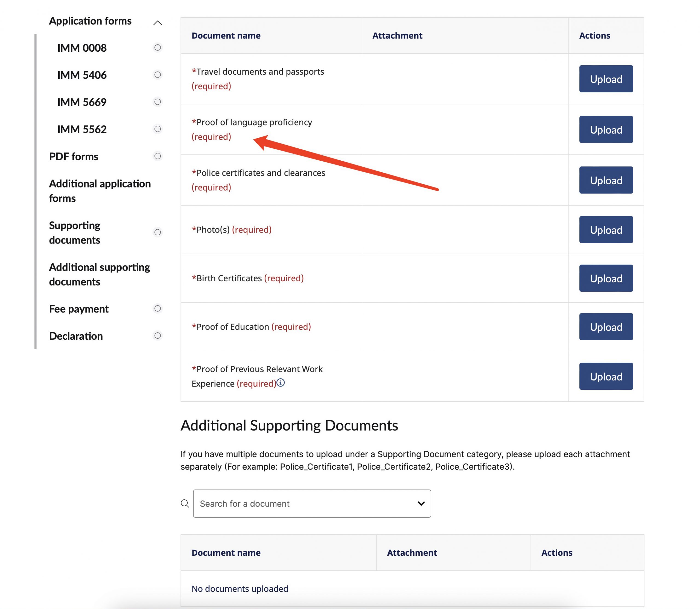Select the IMM 5669 status circle

tap(157, 102)
